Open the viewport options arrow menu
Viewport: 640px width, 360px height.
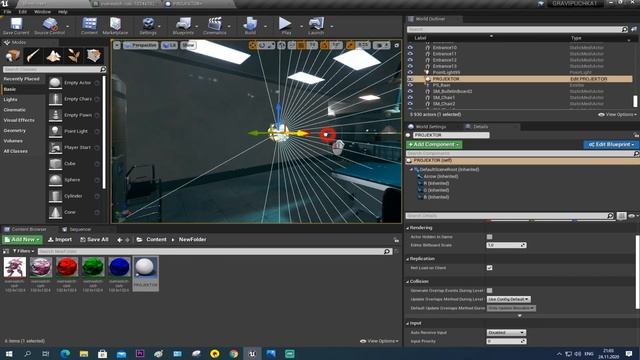tap(117, 45)
